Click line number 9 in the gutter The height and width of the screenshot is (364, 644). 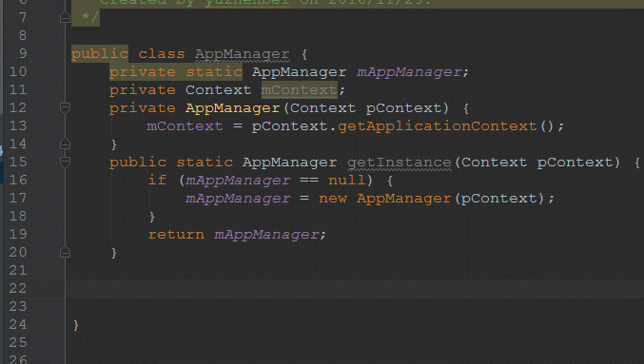[x=23, y=54]
